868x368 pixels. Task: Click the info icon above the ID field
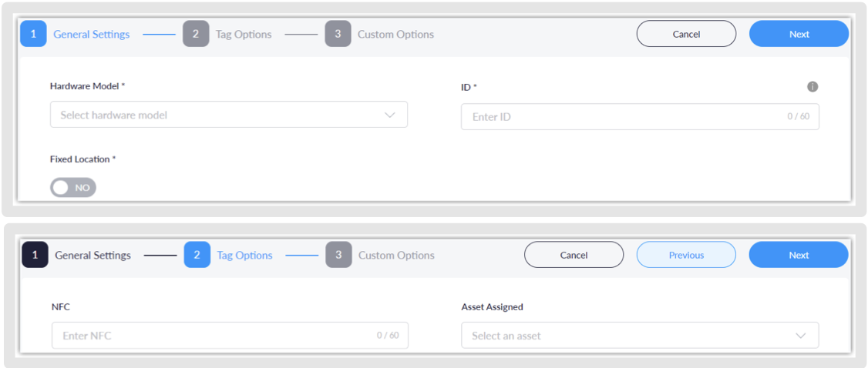812,87
